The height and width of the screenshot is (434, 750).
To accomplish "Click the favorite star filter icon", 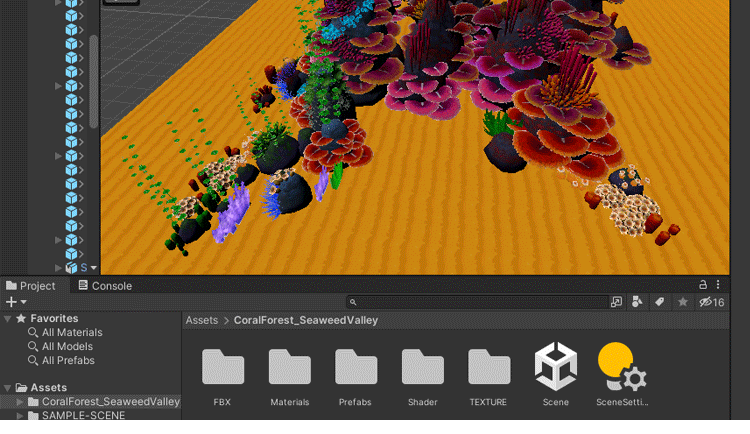I will click(x=683, y=302).
